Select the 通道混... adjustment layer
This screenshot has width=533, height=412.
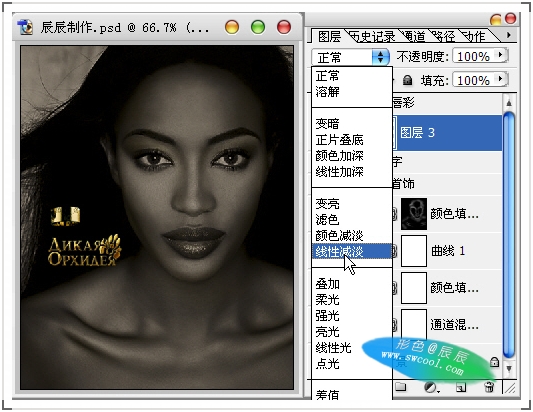[x=447, y=325]
